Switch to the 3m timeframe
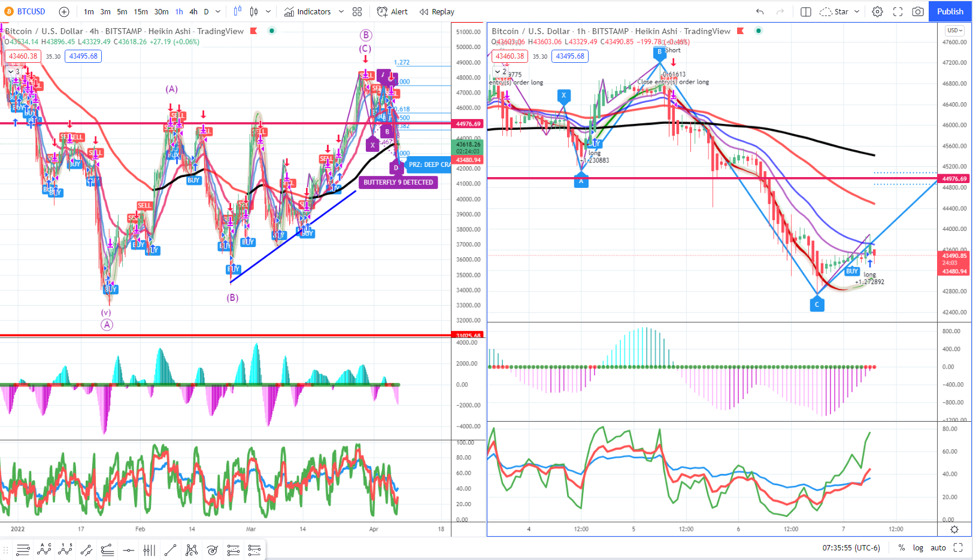This screenshot has width=973, height=560. pyautogui.click(x=105, y=11)
